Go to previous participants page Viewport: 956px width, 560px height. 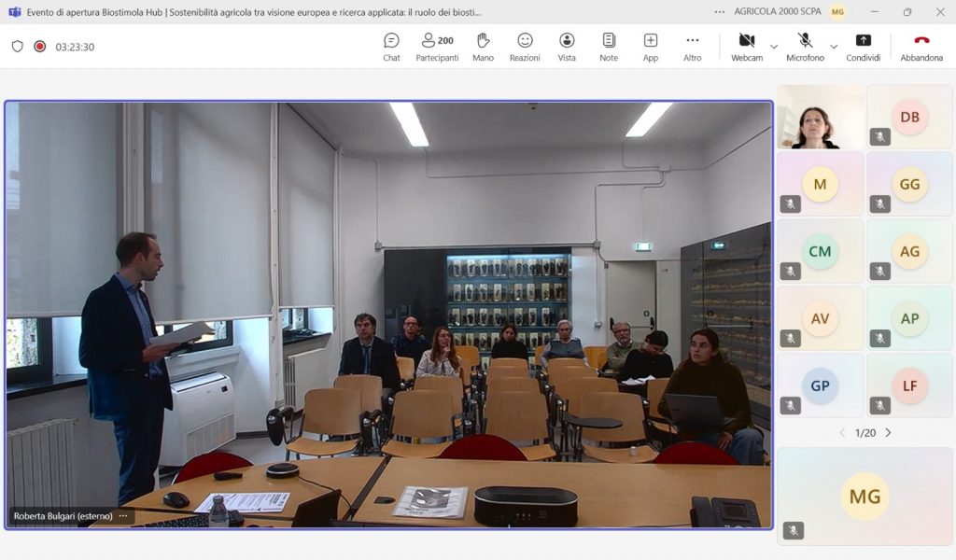click(841, 433)
